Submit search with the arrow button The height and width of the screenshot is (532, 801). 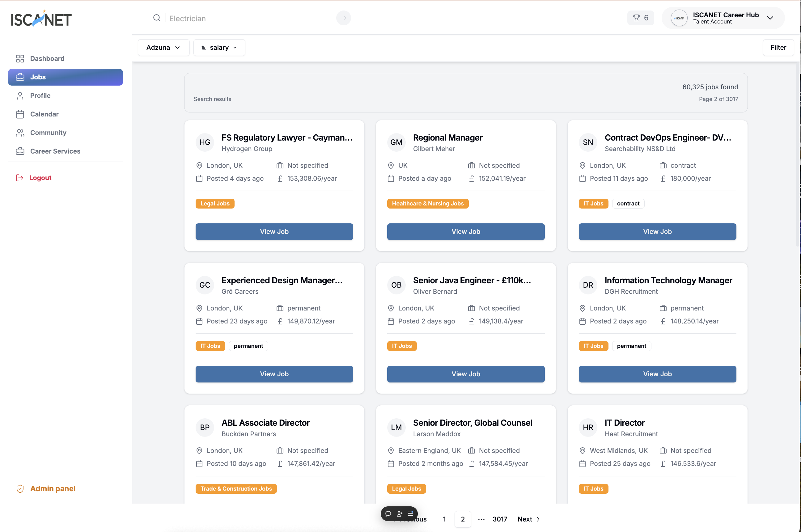tap(343, 18)
